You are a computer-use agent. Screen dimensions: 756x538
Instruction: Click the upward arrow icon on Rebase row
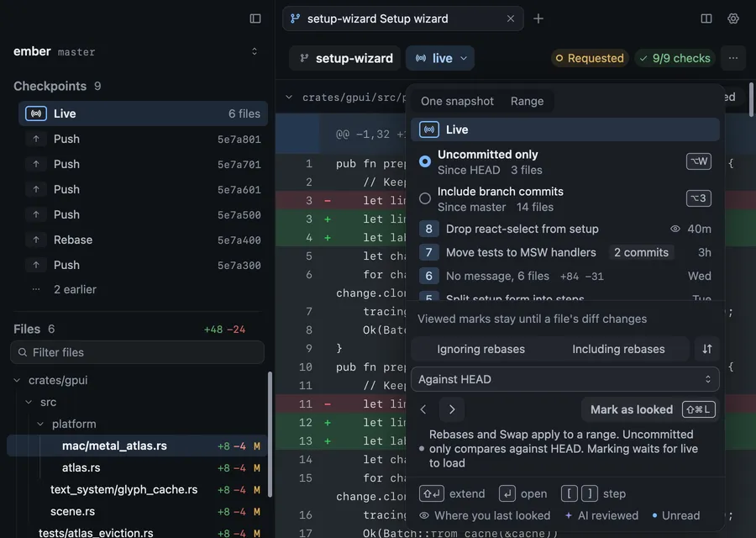coord(36,240)
